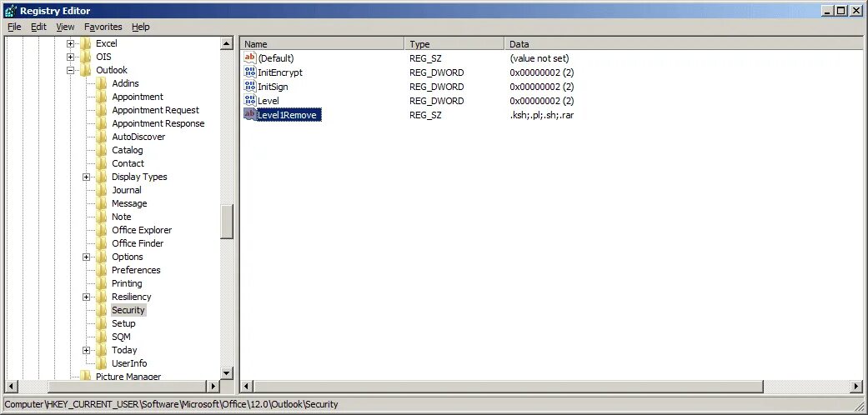Click the tree pane scroll left arrow

tap(11, 386)
